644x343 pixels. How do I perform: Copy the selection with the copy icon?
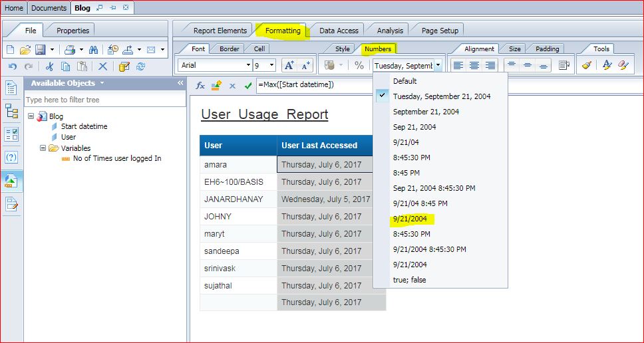[x=65, y=66]
